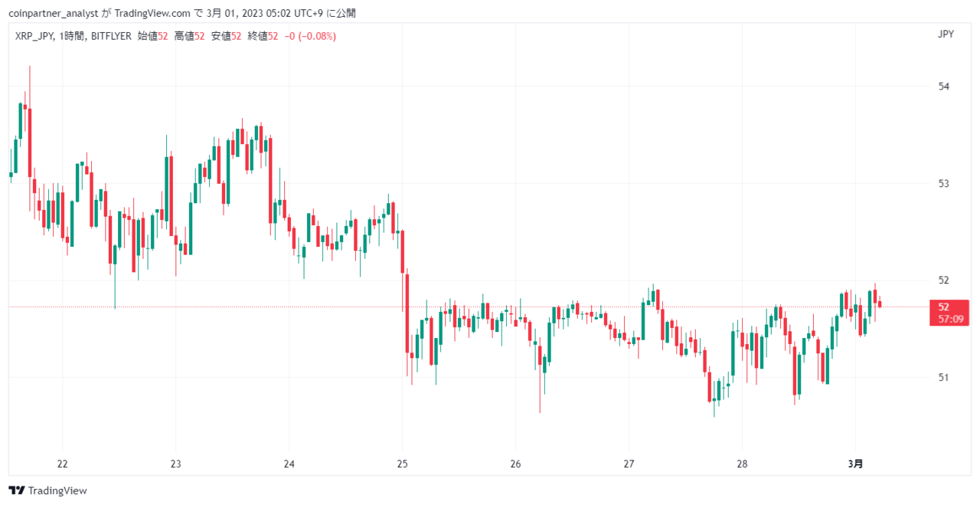
Task: Select date 22 on time axis
Action: point(63,464)
